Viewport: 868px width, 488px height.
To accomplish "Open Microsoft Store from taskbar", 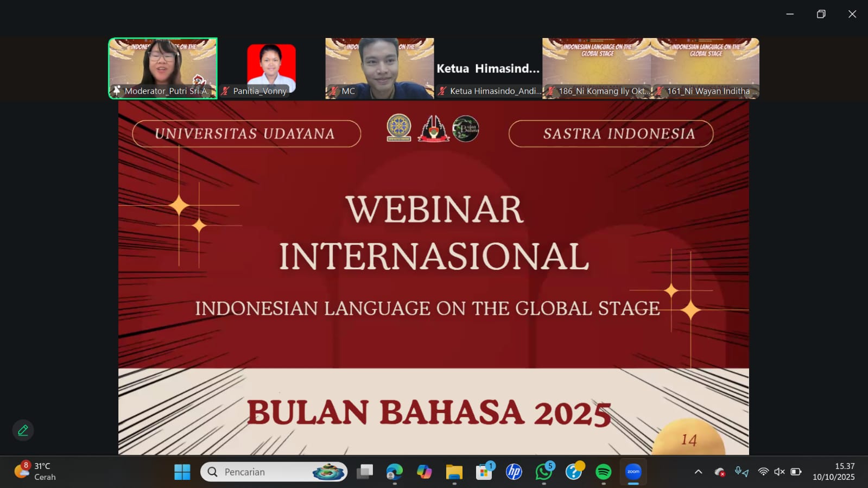I will pos(484,472).
